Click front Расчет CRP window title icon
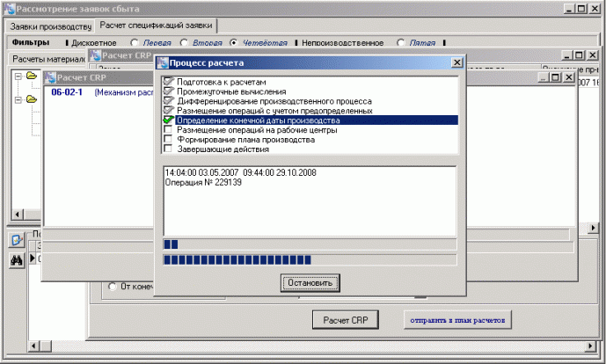 50,77
